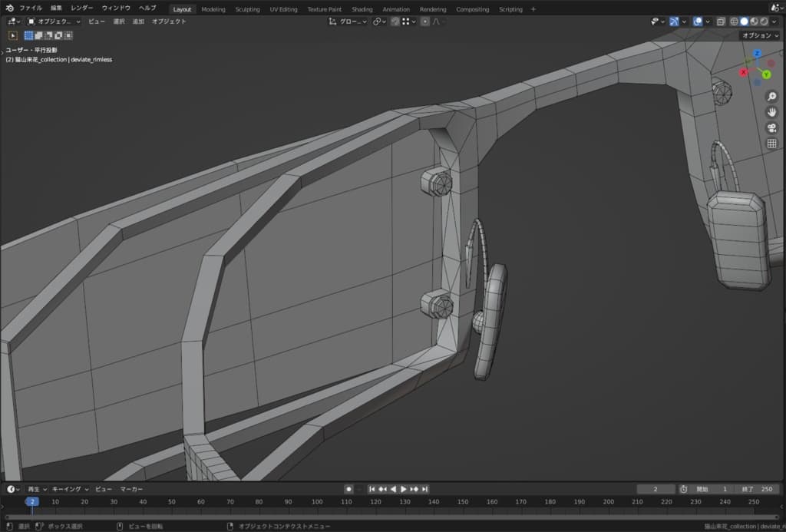Screen dimensions: 786x532
Task: Click the jump to last frame button
Action: 424,489
